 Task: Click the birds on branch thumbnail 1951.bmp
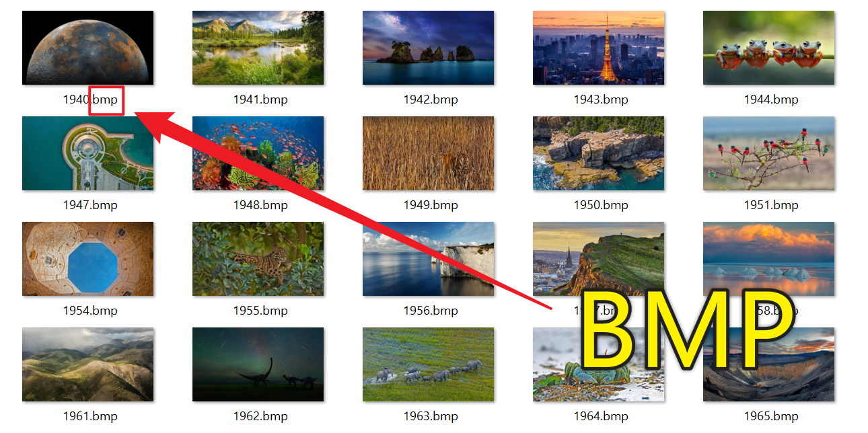768,153
